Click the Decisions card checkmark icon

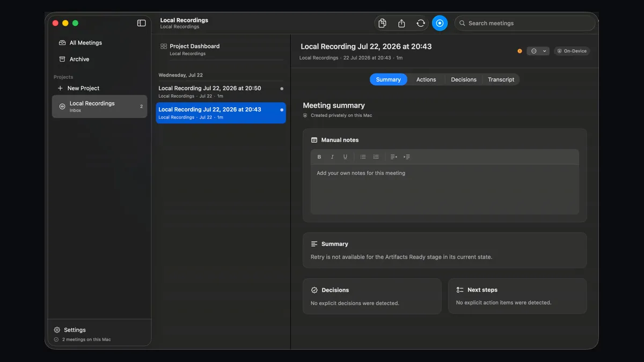[x=314, y=290]
